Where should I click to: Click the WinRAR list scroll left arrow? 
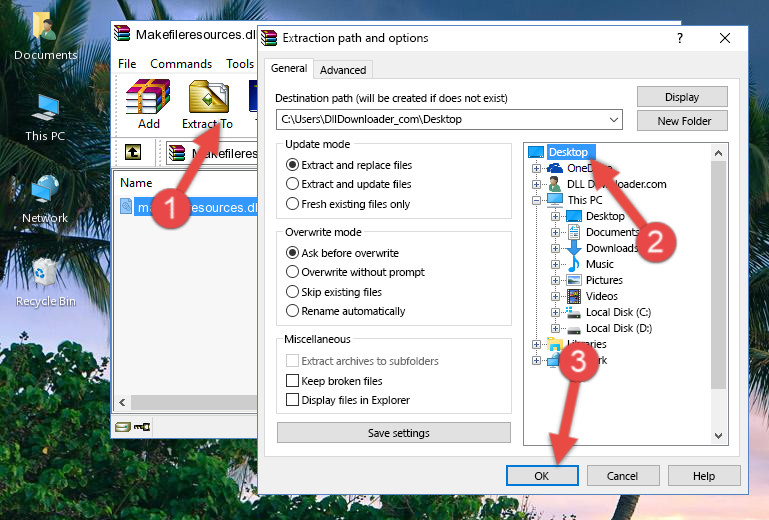point(122,403)
